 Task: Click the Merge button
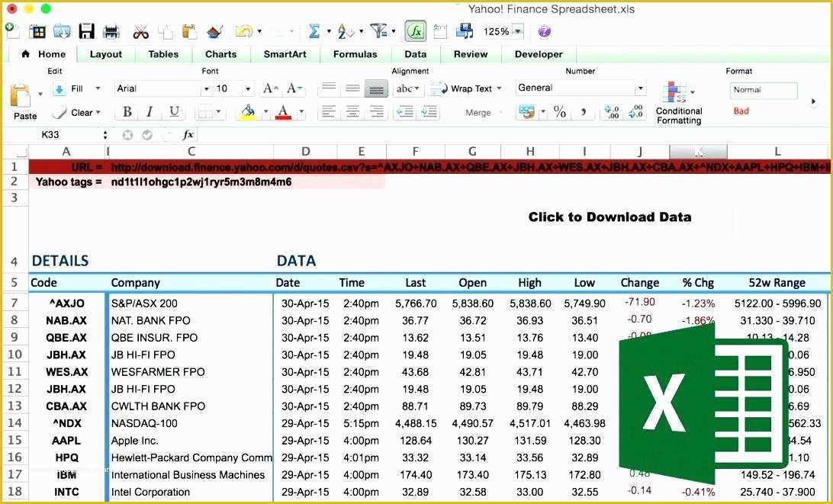pyautogui.click(x=478, y=113)
